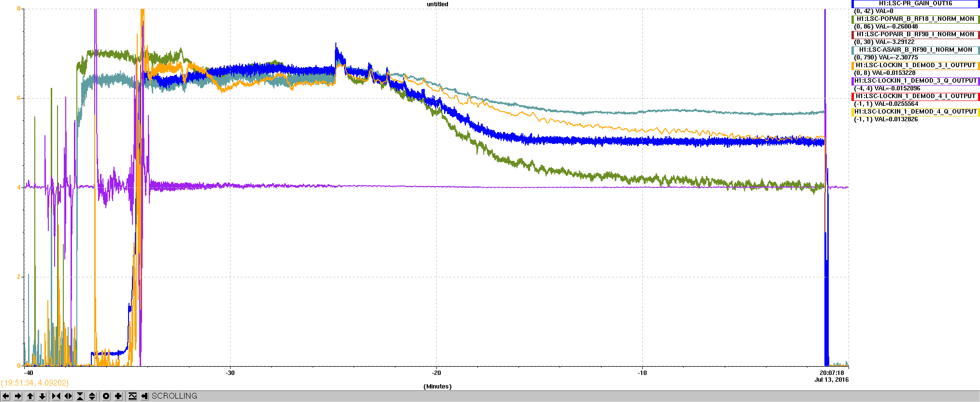Click the horizontal zoom-in bowtie icon
Viewport: 980px width, 402px height.
tap(56, 396)
